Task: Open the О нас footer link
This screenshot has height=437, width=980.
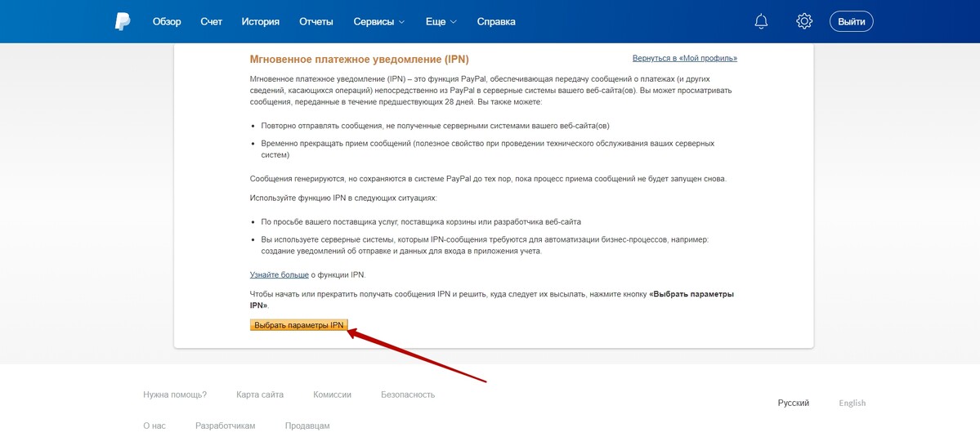Action: click(x=154, y=426)
